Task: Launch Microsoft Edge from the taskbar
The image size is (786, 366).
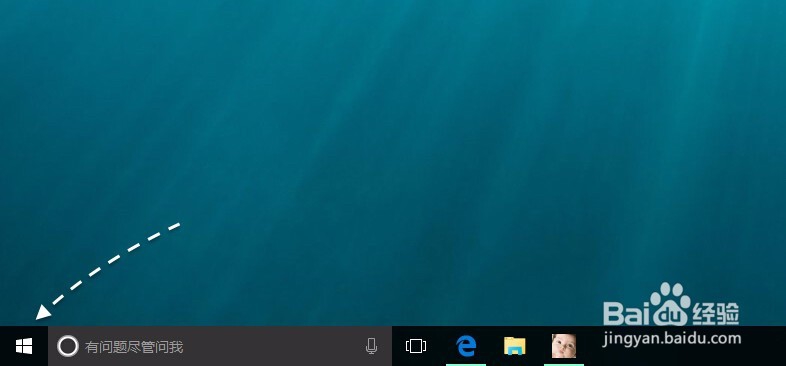Action: pyautogui.click(x=466, y=346)
